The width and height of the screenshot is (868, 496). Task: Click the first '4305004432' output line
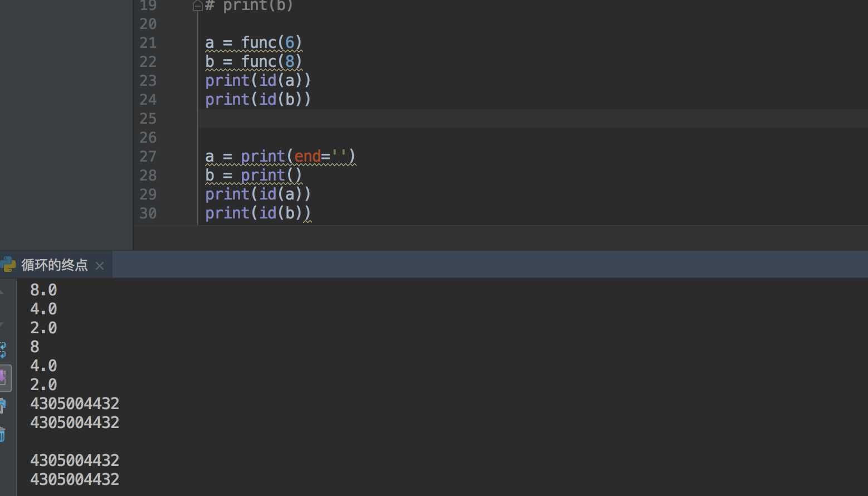75,404
